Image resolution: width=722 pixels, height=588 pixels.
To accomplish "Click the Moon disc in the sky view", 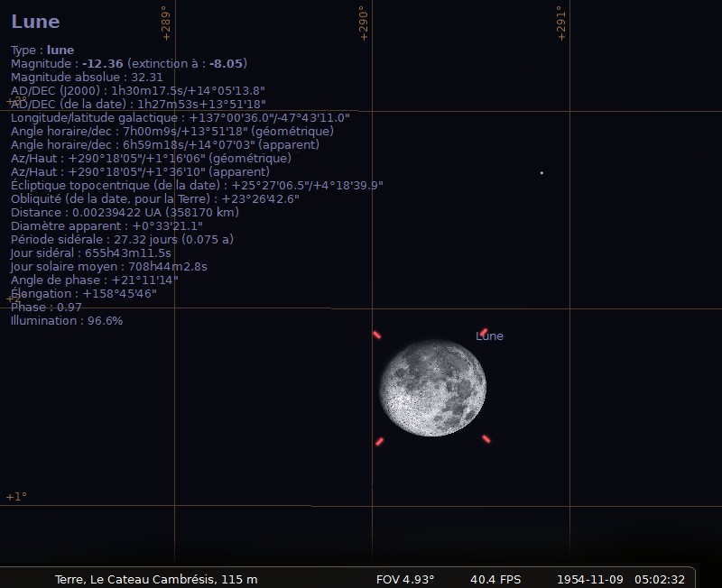I will [432, 388].
